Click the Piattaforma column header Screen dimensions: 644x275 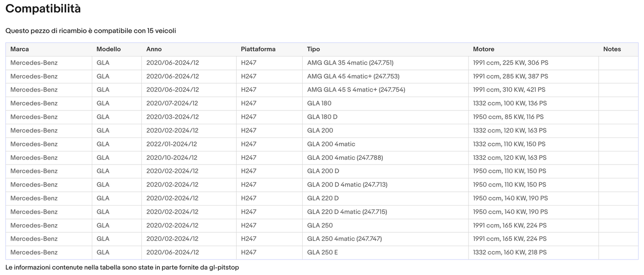[258, 49]
